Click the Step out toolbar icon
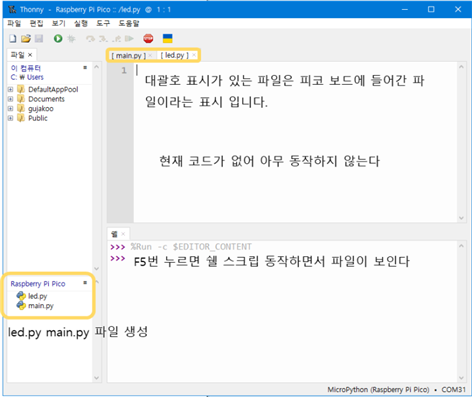 [x=116, y=39]
